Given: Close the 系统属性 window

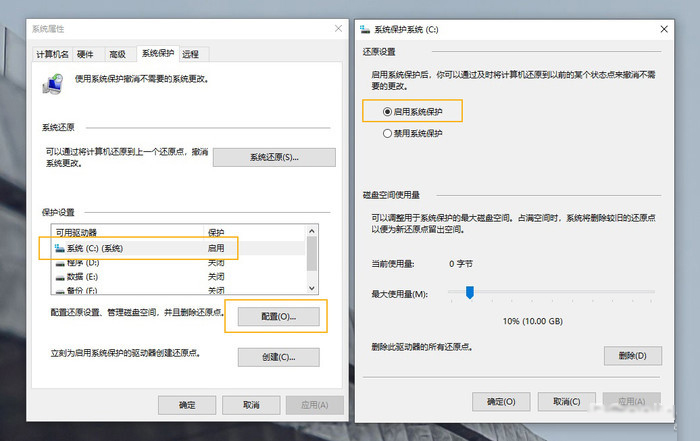Looking at the screenshot, I should tap(338, 29).
